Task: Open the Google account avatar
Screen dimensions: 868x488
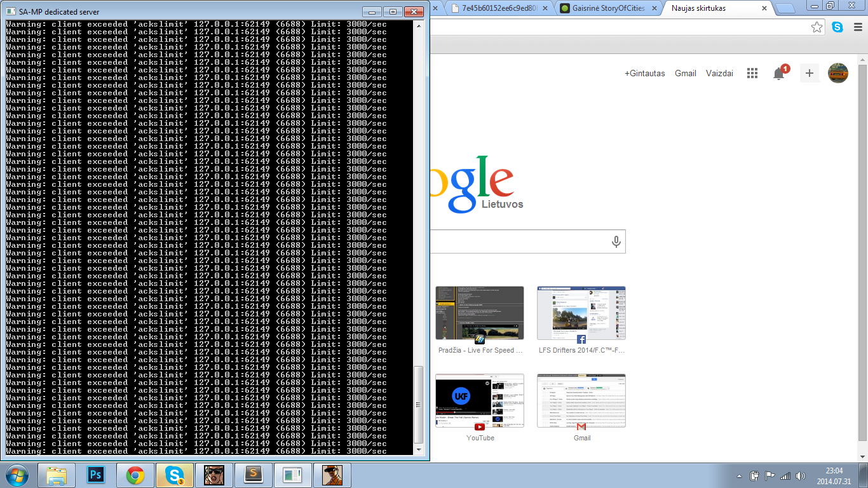Action: pyautogui.click(x=838, y=73)
